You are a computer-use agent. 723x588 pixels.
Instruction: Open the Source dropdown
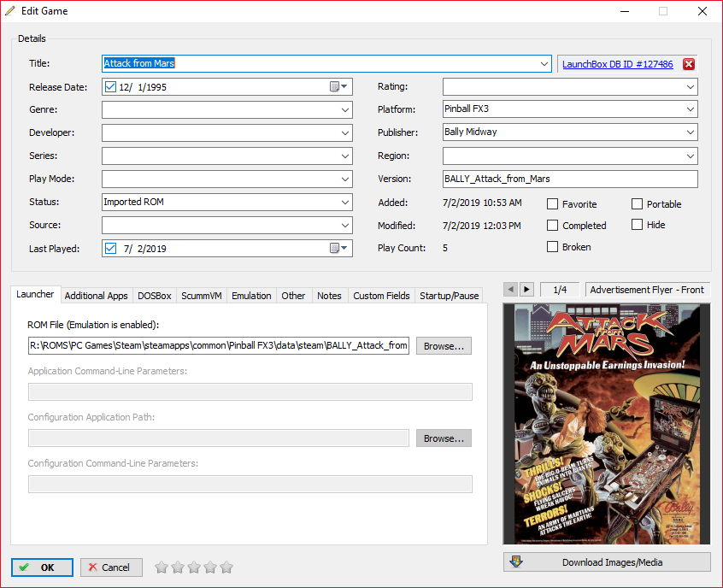[x=345, y=225]
